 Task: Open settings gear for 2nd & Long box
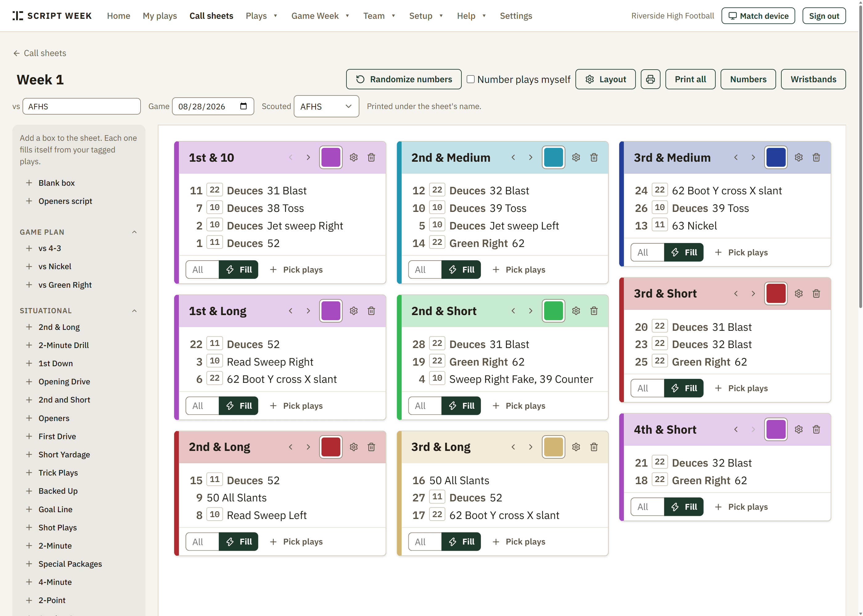pyautogui.click(x=354, y=447)
